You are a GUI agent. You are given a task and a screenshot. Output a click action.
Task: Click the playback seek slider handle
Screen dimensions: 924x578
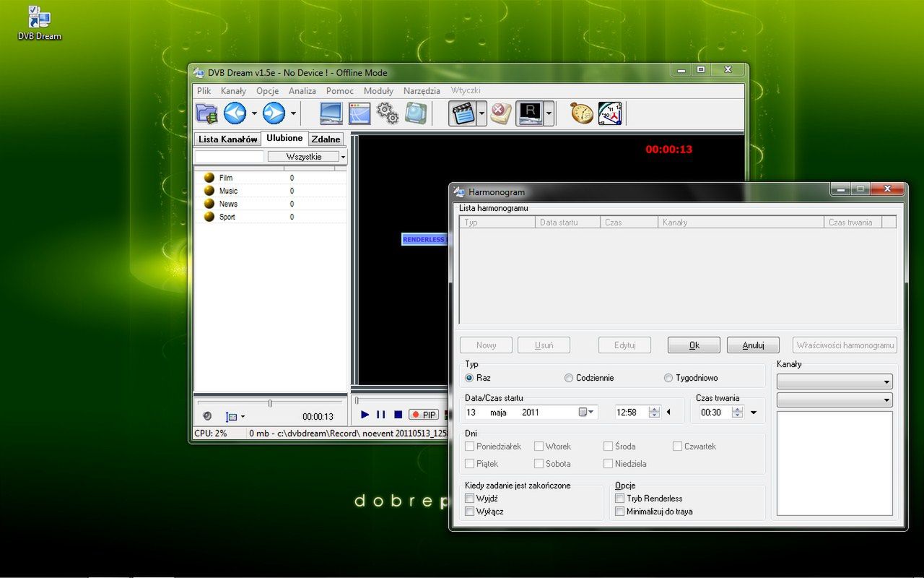pyautogui.click(x=356, y=400)
